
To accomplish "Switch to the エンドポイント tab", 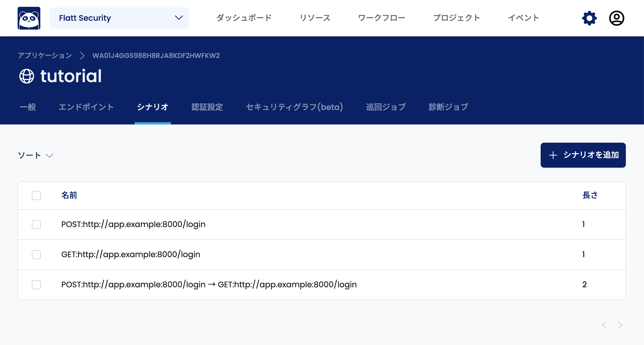I will (x=86, y=107).
